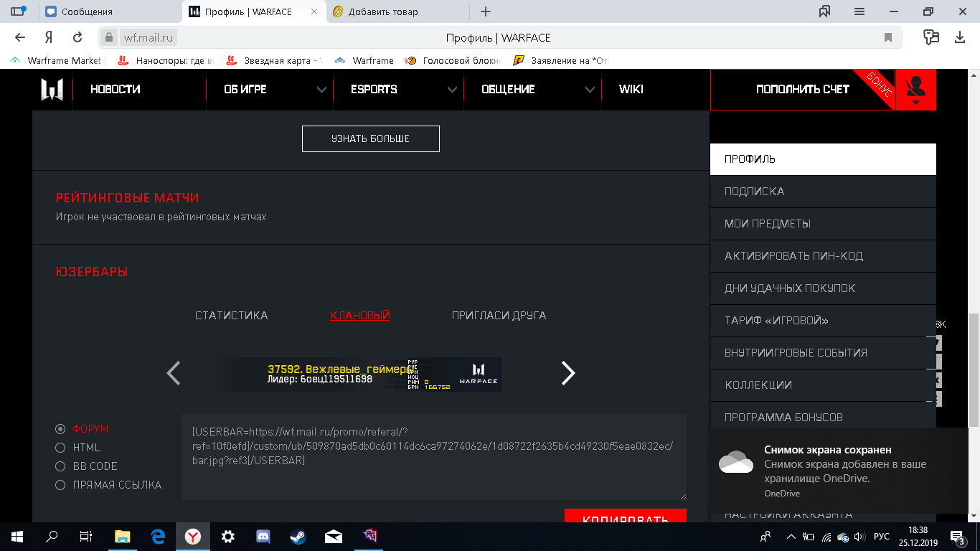
Task: Expand the ESPORTS dropdown chevron
Action: pyautogui.click(x=452, y=90)
